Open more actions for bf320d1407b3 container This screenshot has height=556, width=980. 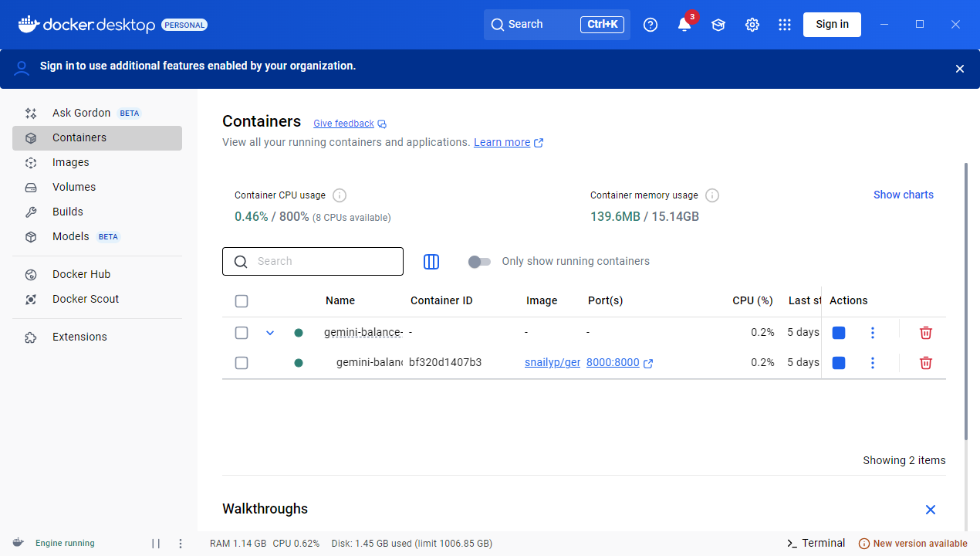pyautogui.click(x=873, y=363)
